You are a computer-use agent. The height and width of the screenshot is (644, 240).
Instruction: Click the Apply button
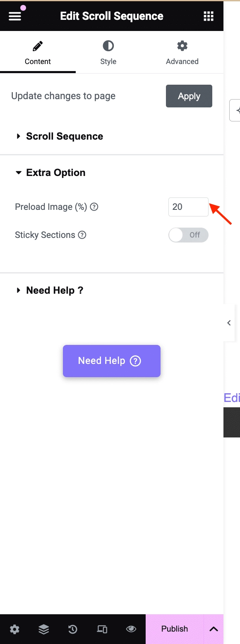(x=189, y=96)
